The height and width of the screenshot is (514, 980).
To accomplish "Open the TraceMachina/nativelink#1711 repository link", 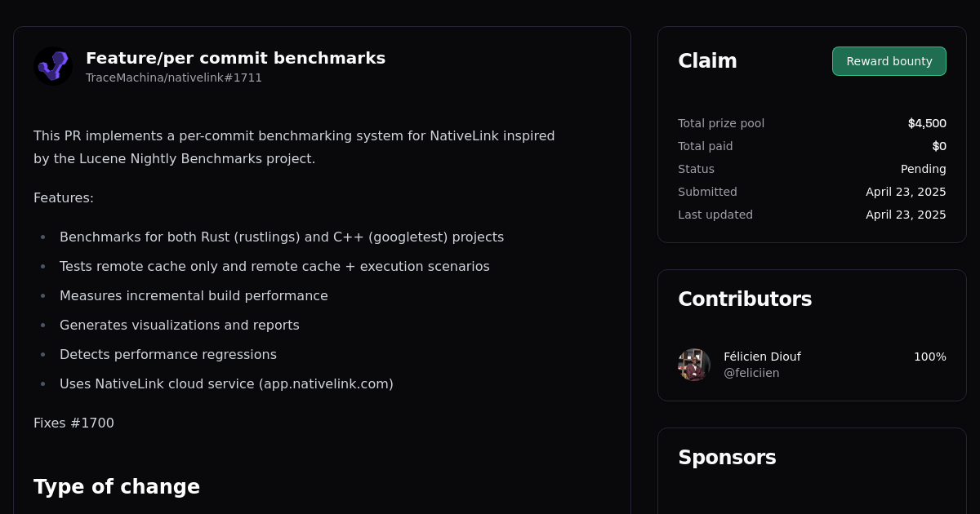I will coord(173,78).
